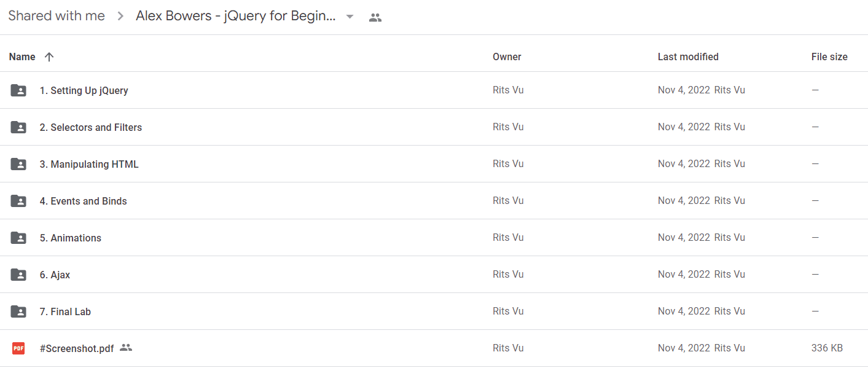Select the #Screenshot.pdf file name

(x=77, y=348)
